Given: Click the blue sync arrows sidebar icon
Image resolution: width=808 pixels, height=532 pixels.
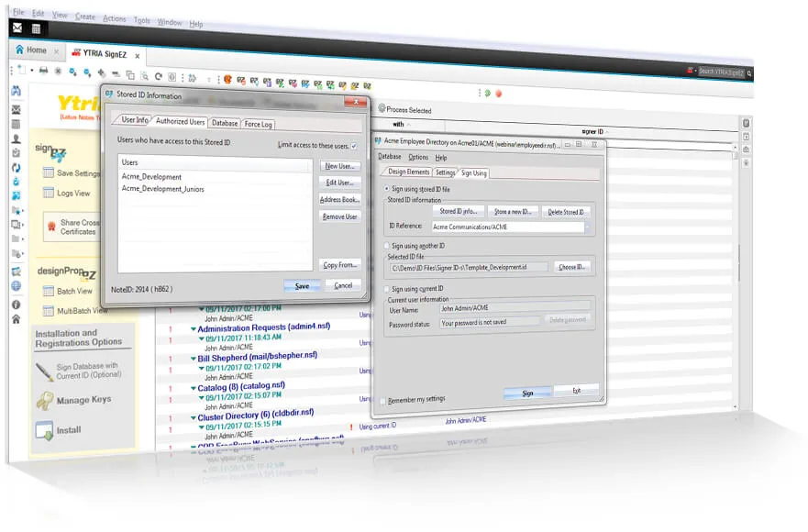Looking at the screenshot, I should [x=16, y=168].
